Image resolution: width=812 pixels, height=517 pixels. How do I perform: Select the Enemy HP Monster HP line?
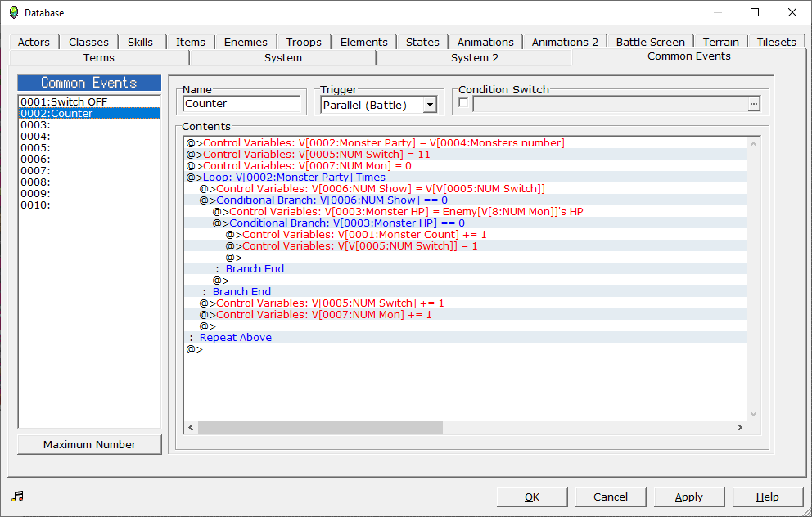pos(466,211)
